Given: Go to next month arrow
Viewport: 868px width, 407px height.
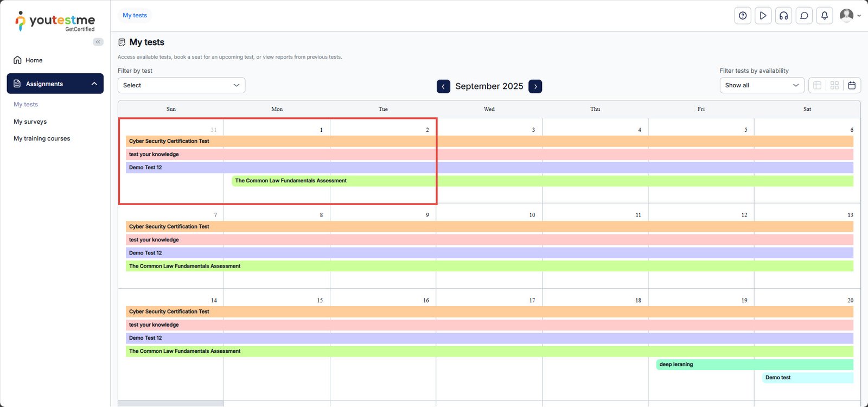Looking at the screenshot, I should coord(535,86).
